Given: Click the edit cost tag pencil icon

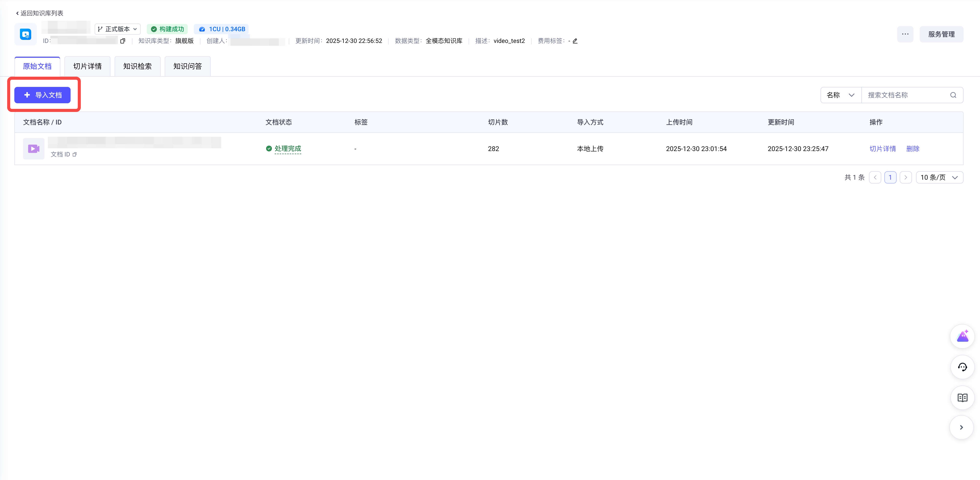Looking at the screenshot, I should (x=575, y=41).
